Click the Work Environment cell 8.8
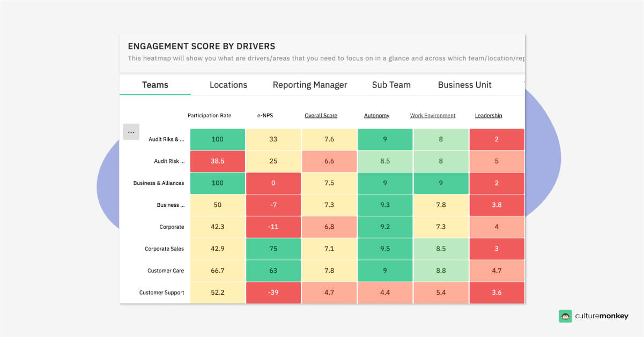This screenshot has width=644, height=337. [441, 271]
